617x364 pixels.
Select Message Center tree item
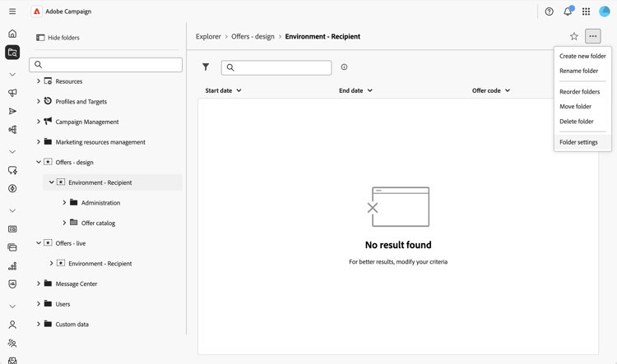coord(76,283)
